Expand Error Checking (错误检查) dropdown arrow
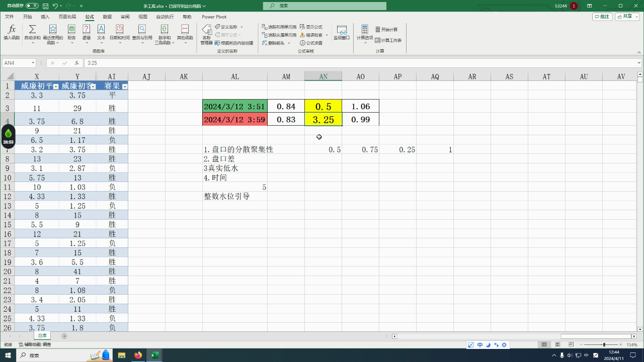The height and width of the screenshot is (362, 644). pyautogui.click(x=327, y=35)
